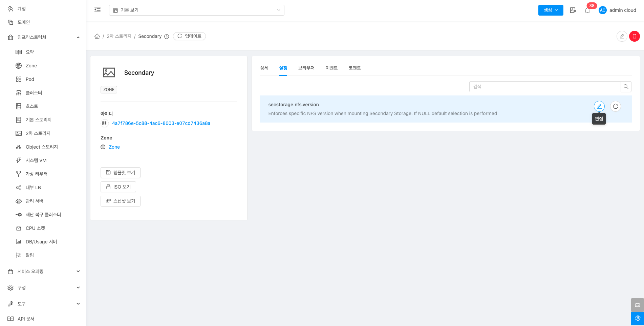Collapse the 인프라스트럭쳐 menu section
Viewport: 644px width, 326px height.
pyautogui.click(x=43, y=37)
